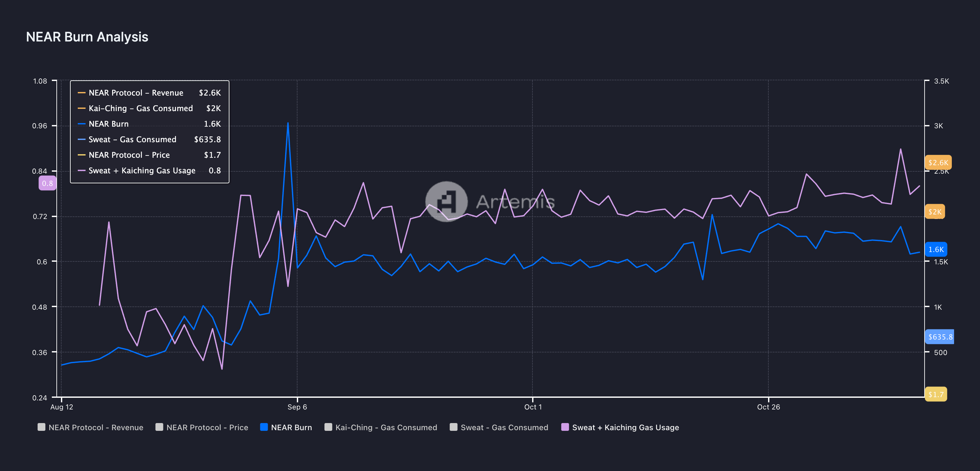Viewport: 980px width, 471px height.
Task: Click the 0.48 left y-axis label
Action: click(x=40, y=307)
